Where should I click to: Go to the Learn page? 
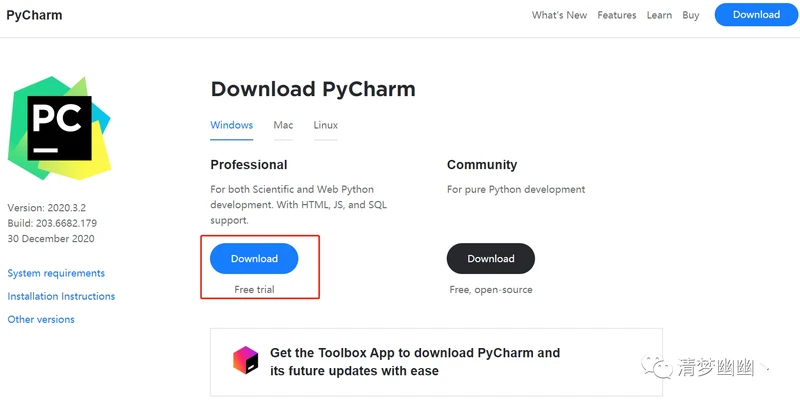[659, 15]
